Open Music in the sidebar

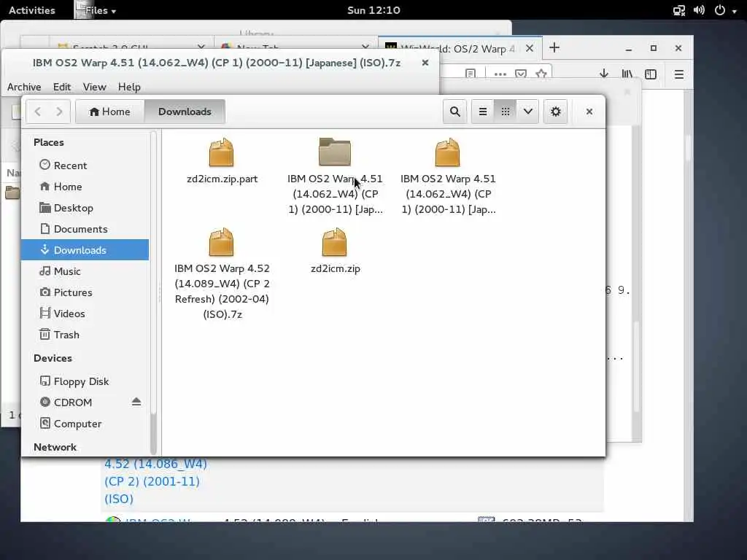85,271
